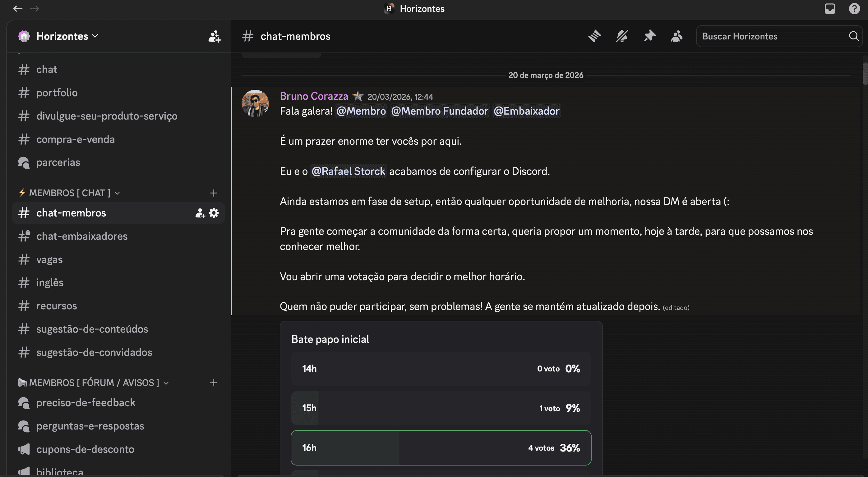Click the create invite icon on the chat-membros channel
Viewport: 868px width, 477px height.
pos(200,213)
